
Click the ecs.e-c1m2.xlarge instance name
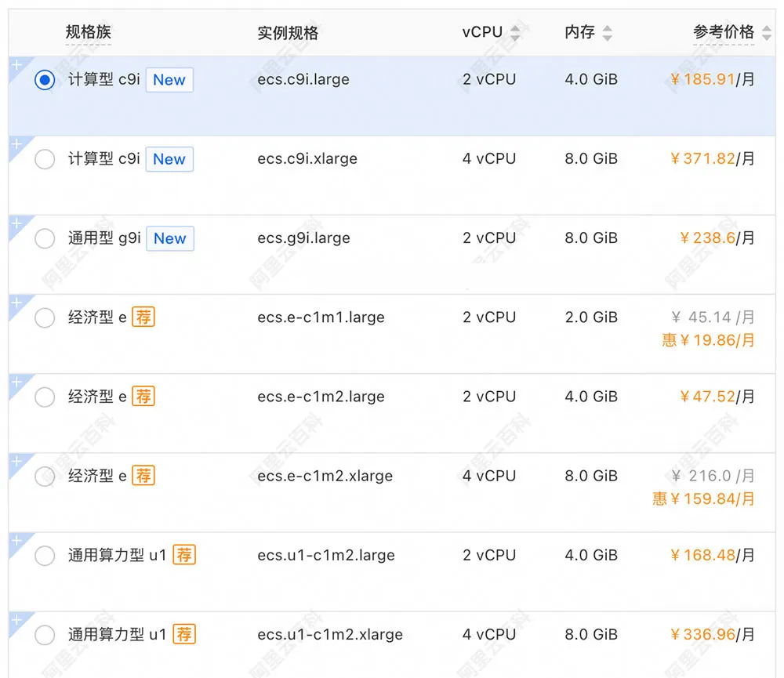[325, 476]
